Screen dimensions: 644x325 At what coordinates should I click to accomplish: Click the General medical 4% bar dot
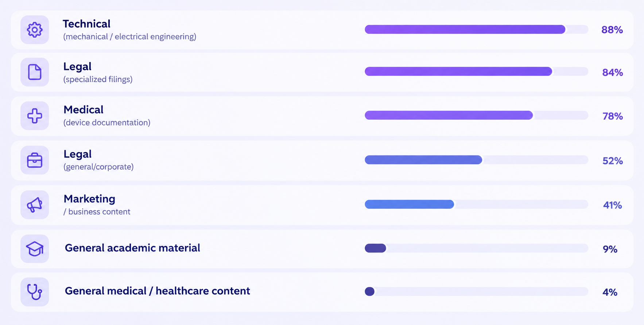tap(369, 291)
